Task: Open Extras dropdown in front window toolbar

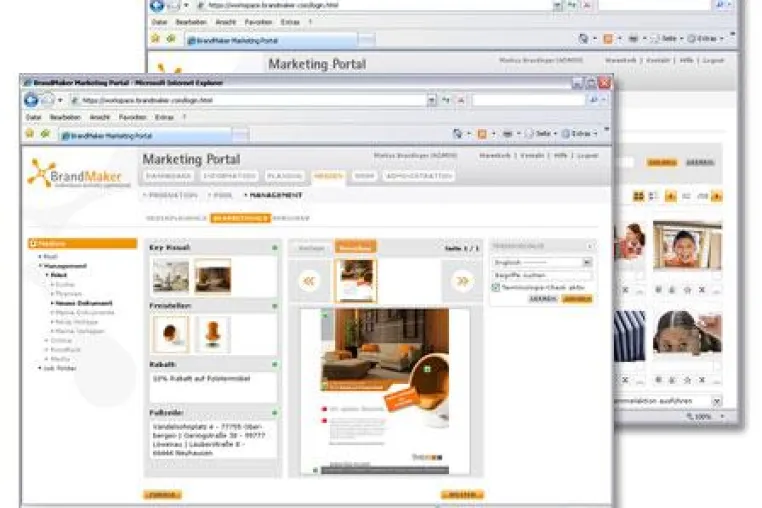Action: 595,134
